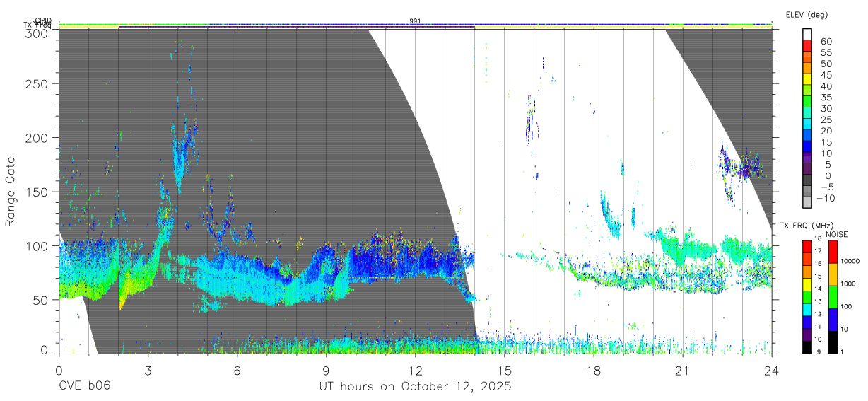The image size is (868, 401).
Task: Select the 'Range Gate' y-axis label
Action: pos(11,192)
